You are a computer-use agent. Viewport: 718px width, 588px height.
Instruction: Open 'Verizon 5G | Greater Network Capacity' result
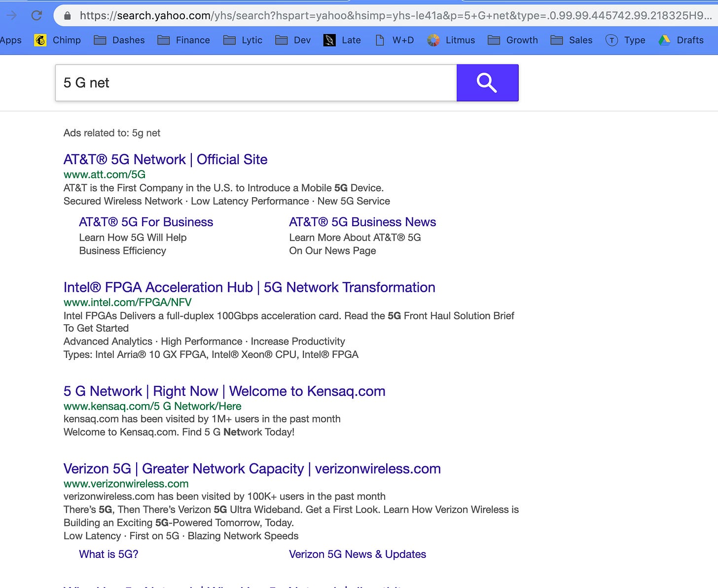tap(252, 469)
